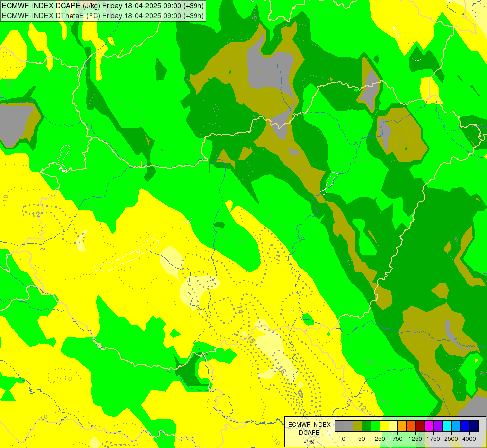Click the legend value 1250
This screenshot has width=487, height=448.
click(415, 439)
